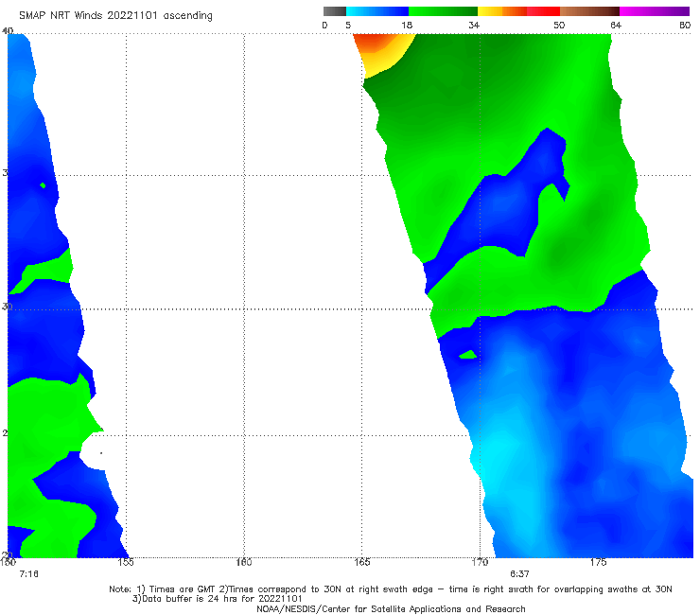700x615 pixels.
Task: Click the "170" longitude axis label
Action: click(x=481, y=562)
